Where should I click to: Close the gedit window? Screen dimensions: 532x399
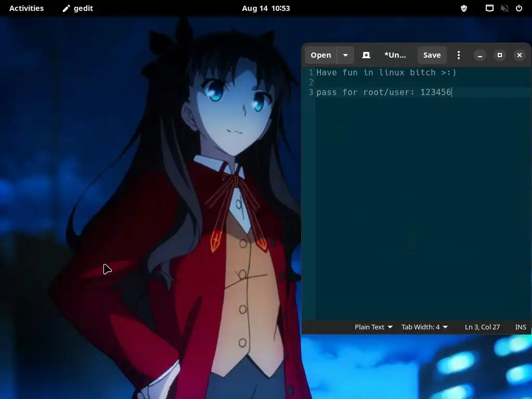[x=519, y=55]
